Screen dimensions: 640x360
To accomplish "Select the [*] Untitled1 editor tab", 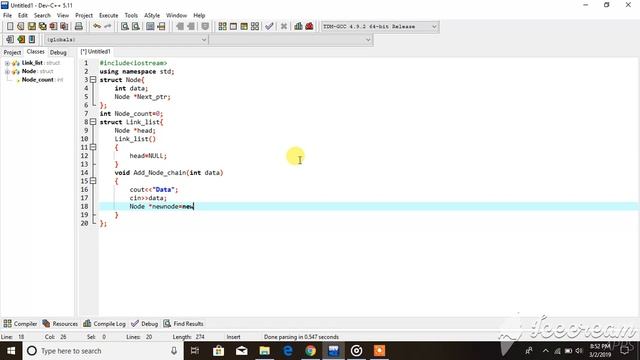I will (x=95, y=52).
